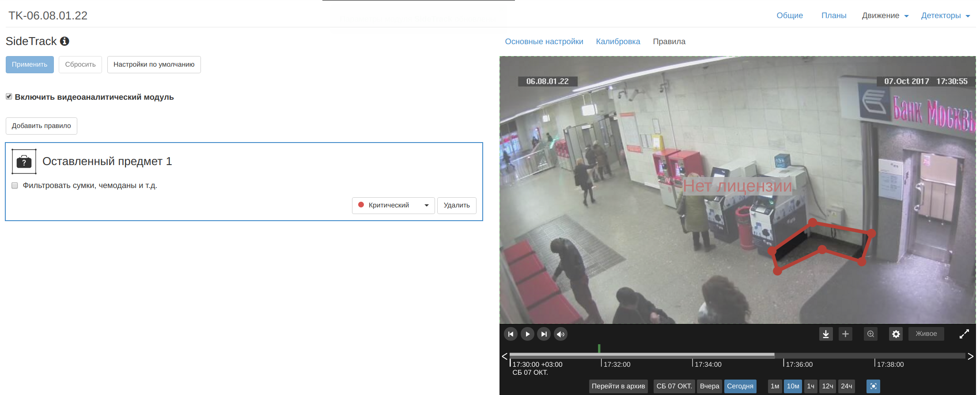Click the timeline focus icon
The width and height of the screenshot is (980, 395).
pos(873,386)
